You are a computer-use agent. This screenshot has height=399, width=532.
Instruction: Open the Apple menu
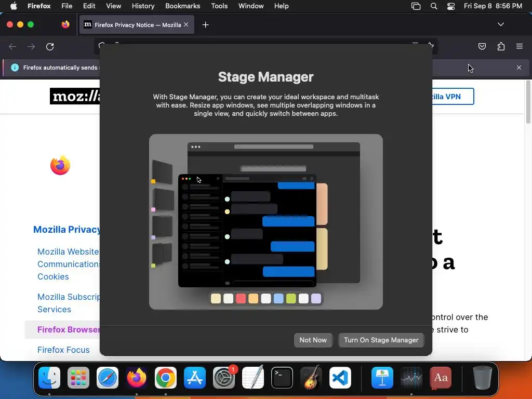[x=14, y=6]
